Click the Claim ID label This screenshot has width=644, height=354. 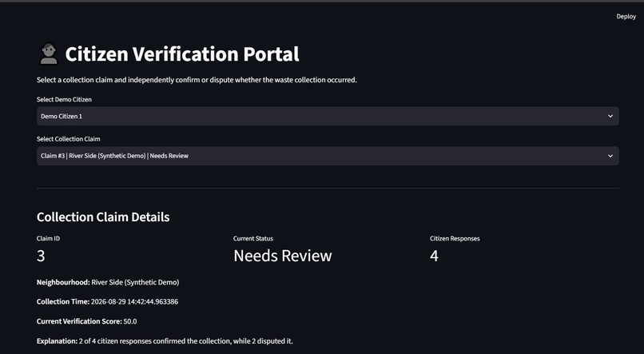[x=48, y=239]
